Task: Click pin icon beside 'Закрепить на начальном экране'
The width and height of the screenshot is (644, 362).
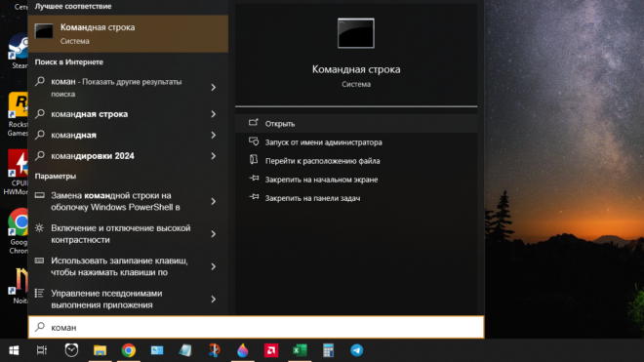Action: [x=254, y=179]
